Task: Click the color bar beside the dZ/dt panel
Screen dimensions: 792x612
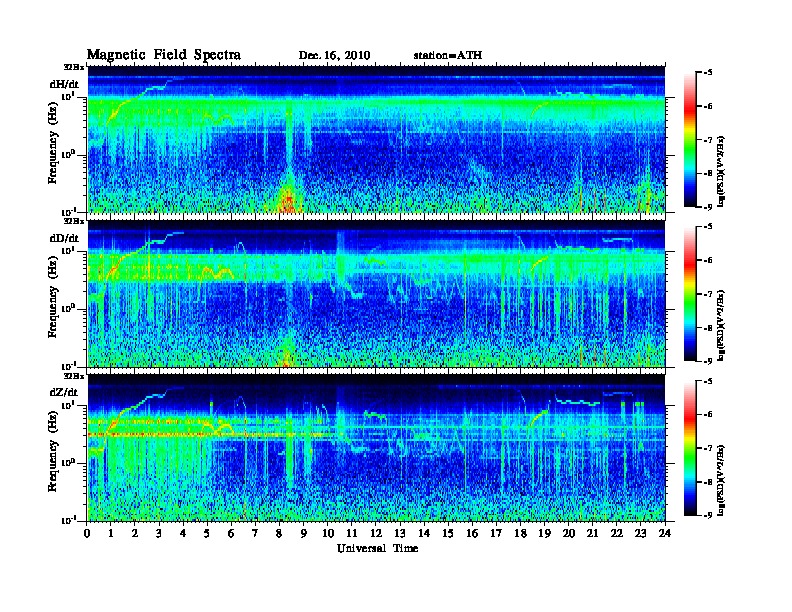Action: 690,448
